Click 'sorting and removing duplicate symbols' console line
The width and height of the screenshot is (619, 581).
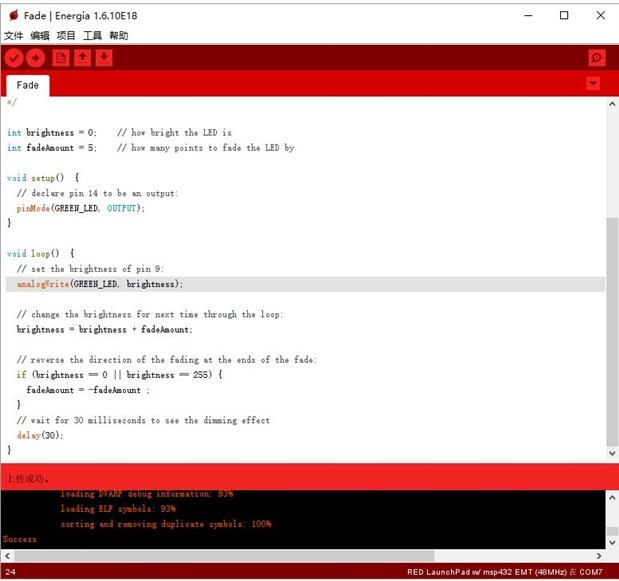point(166,524)
